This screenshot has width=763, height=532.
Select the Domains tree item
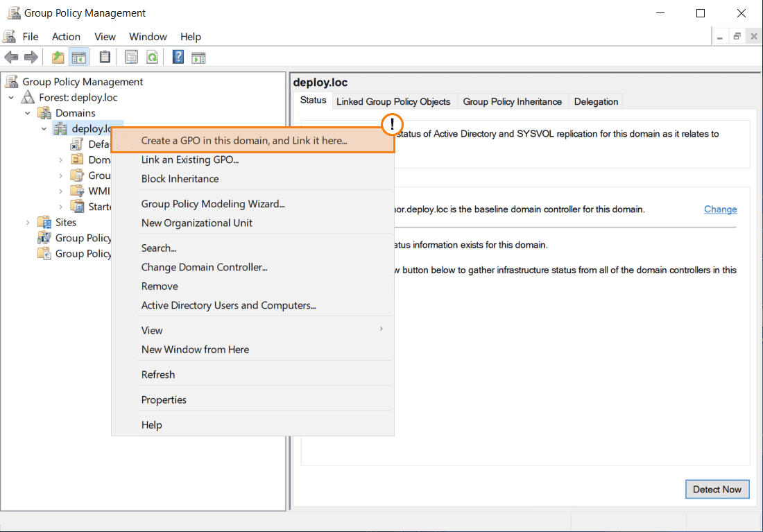[76, 113]
